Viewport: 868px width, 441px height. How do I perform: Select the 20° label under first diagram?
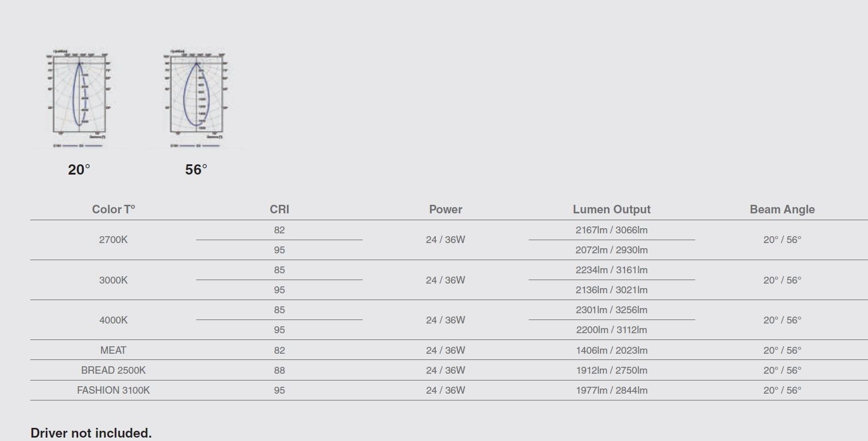(79, 169)
